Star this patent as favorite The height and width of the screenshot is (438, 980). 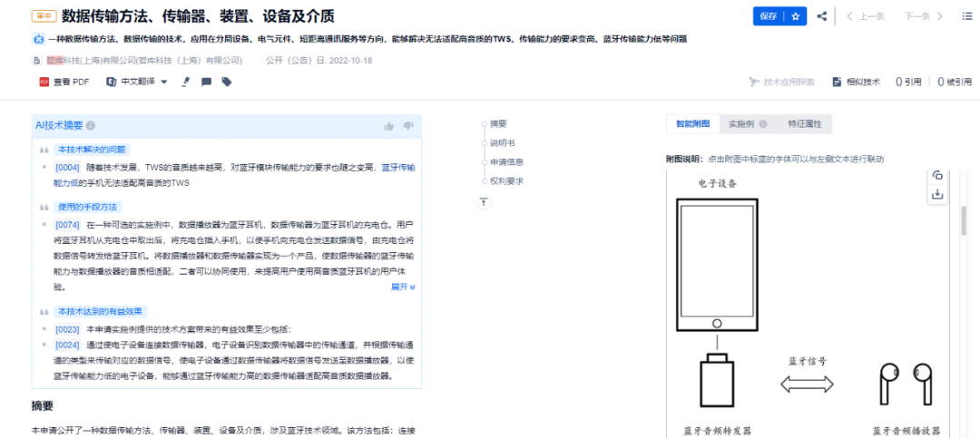(796, 17)
